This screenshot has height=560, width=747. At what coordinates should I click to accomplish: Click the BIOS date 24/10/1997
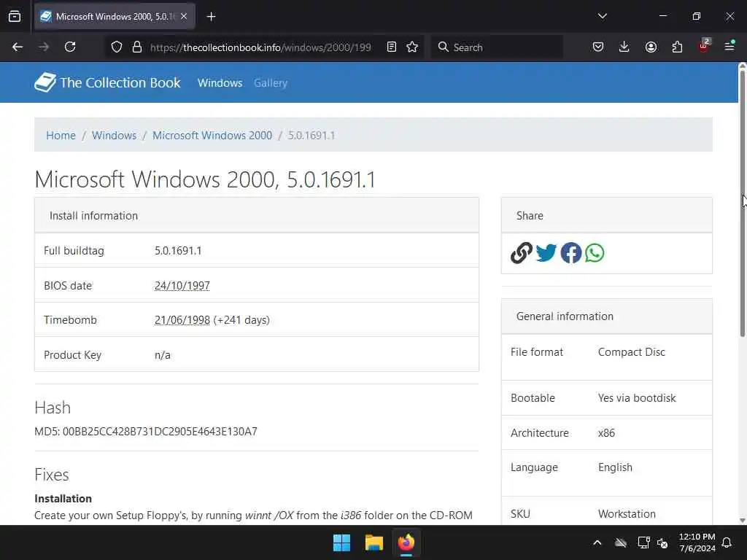[x=182, y=286]
